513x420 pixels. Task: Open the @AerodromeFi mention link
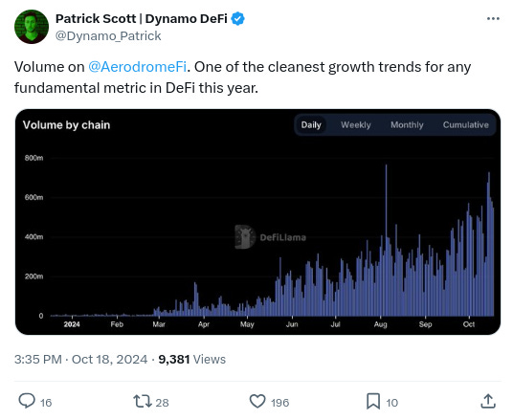click(x=138, y=67)
